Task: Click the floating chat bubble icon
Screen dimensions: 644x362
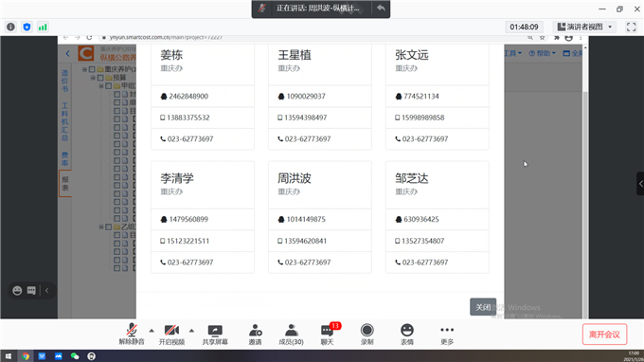Action: point(31,291)
